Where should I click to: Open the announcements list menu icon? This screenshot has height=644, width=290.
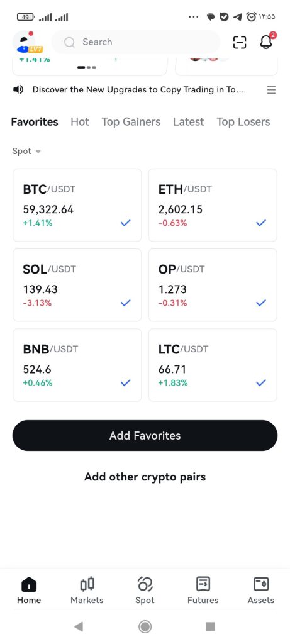271,89
